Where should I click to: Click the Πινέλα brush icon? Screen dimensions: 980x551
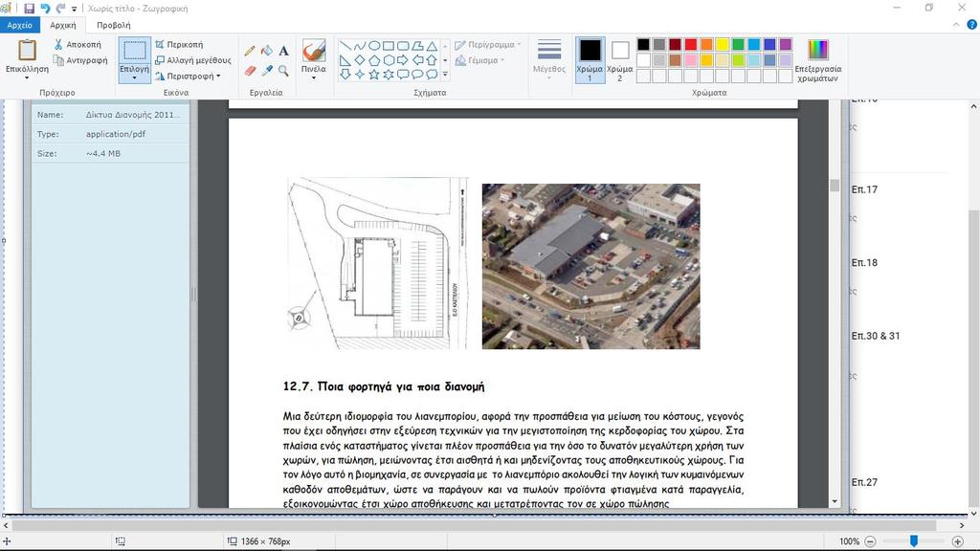[x=314, y=50]
